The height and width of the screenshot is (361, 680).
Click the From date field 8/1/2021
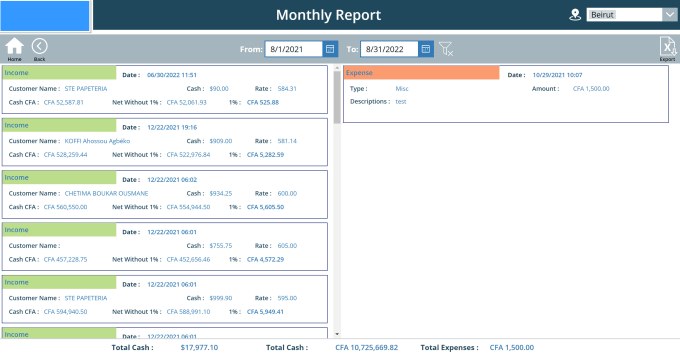tap(294, 49)
